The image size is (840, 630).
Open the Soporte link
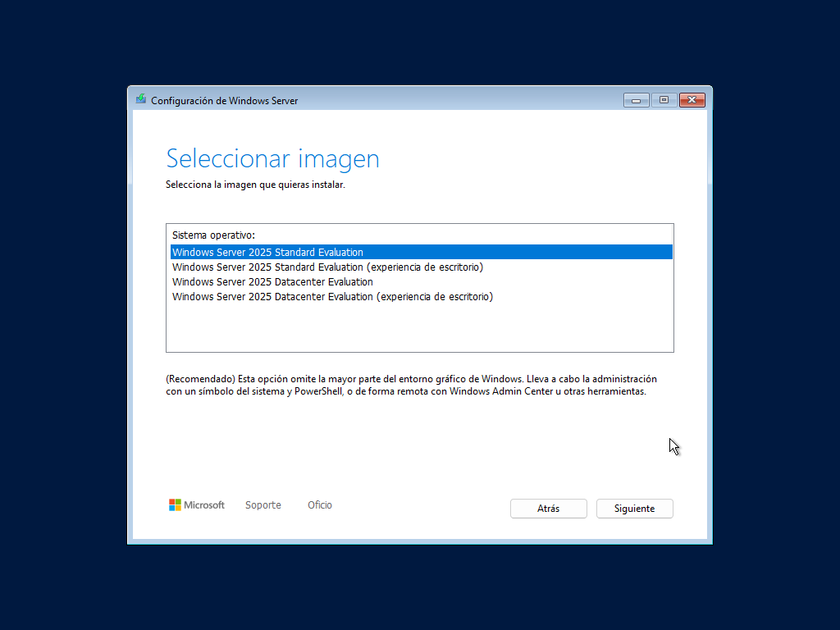click(263, 505)
